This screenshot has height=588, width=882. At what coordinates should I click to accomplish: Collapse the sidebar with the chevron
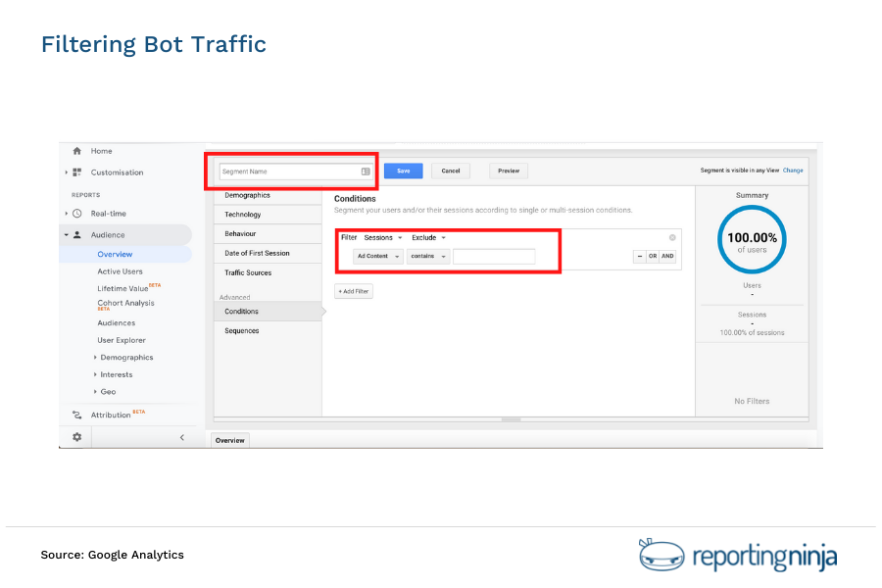(x=181, y=437)
